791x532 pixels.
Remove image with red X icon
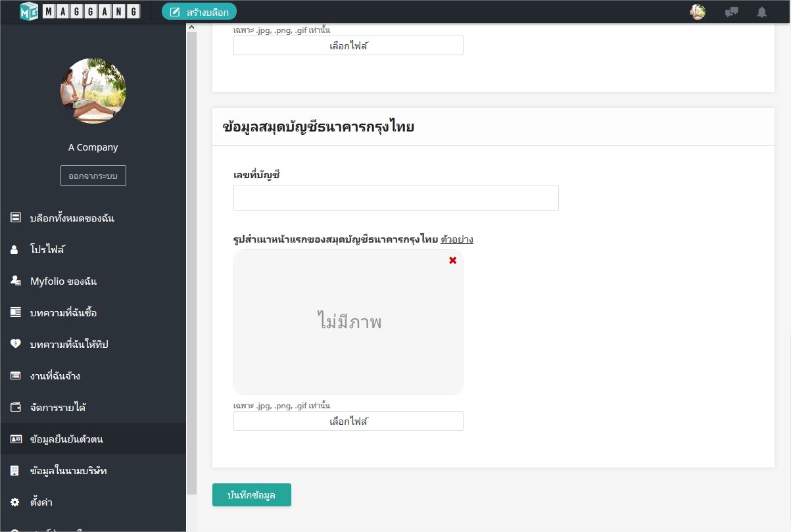tap(452, 260)
